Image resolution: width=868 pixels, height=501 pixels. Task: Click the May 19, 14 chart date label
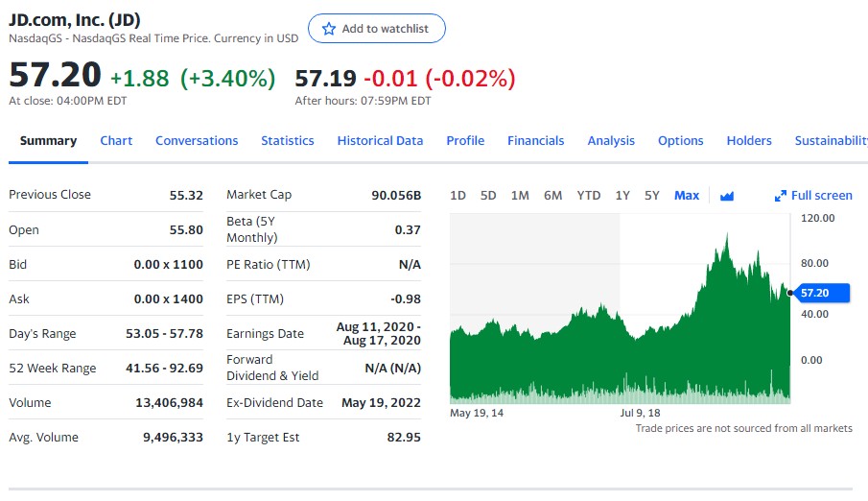coord(477,413)
